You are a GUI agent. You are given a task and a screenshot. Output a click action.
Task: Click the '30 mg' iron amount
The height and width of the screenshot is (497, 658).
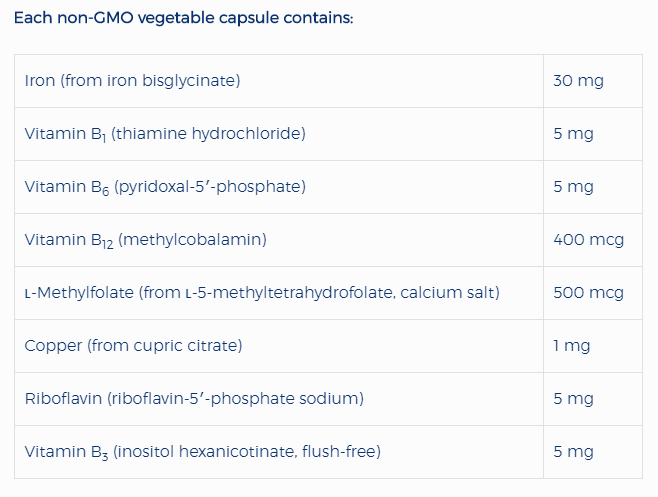click(x=578, y=81)
